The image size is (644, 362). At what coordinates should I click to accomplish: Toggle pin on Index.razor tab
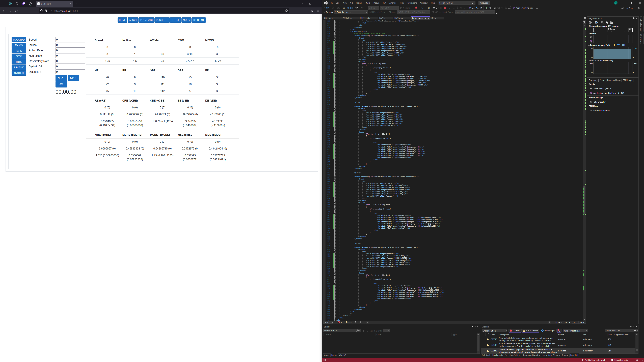click(x=425, y=18)
